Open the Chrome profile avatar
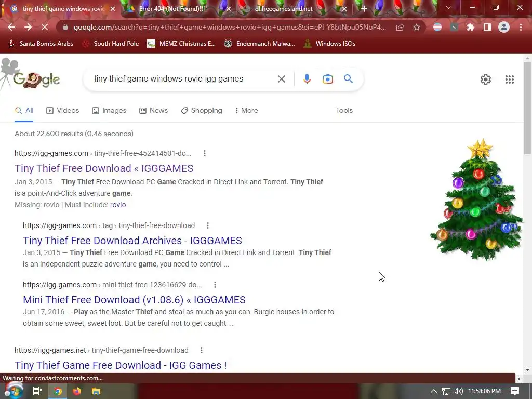The height and width of the screenshot is (399, 532). 504,27
